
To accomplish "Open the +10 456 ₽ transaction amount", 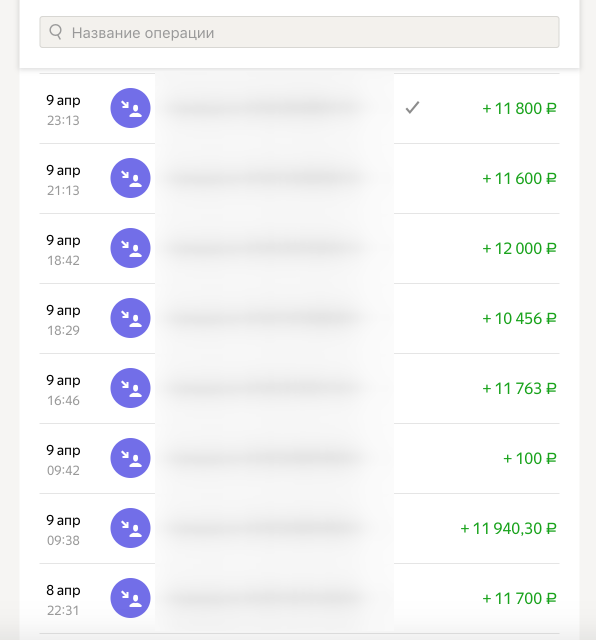I will (519, 318).
